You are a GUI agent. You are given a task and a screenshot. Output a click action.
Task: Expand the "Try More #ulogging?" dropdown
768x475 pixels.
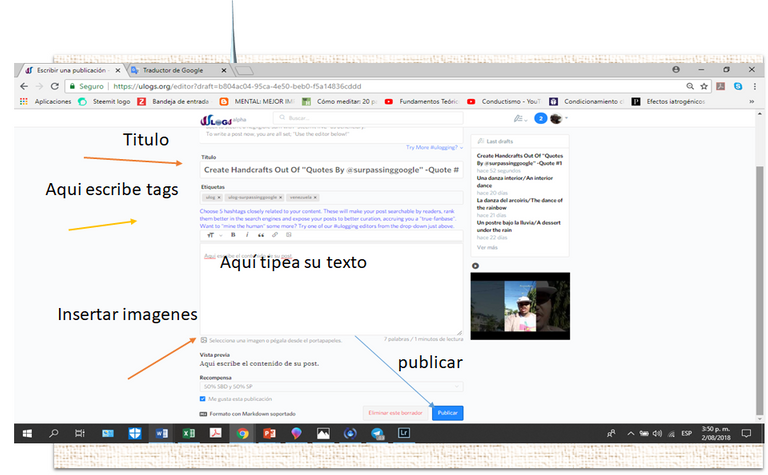click(434, 147)
